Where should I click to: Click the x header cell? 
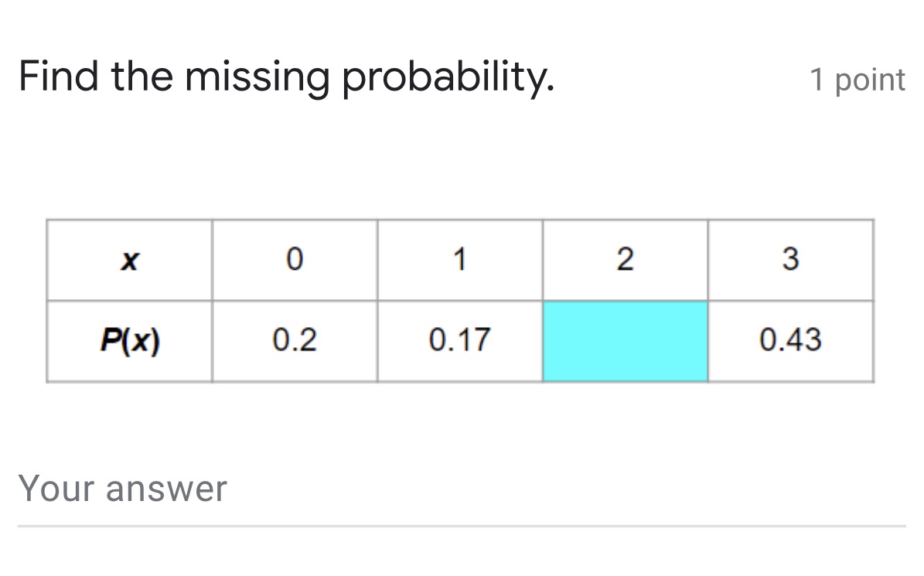click(128, 260)
